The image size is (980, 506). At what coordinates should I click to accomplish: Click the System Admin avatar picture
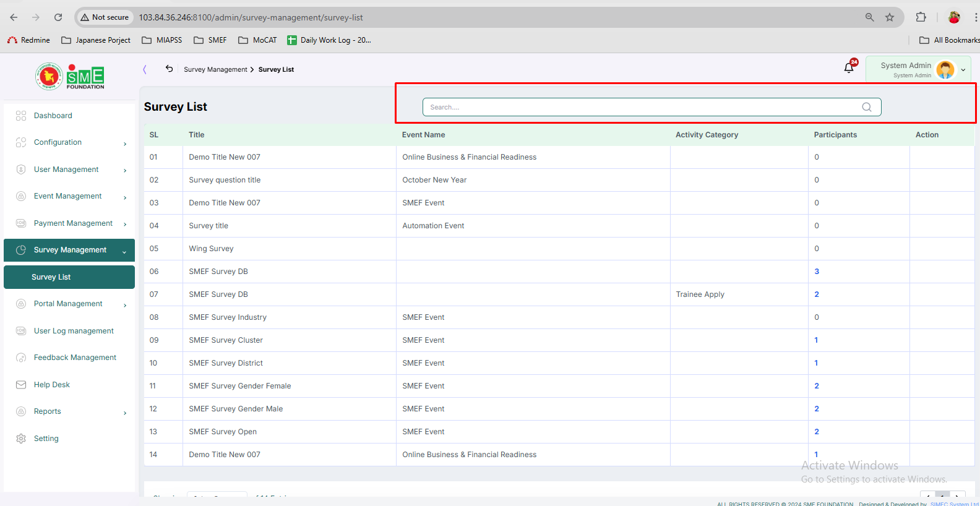(x=945, y=70)
